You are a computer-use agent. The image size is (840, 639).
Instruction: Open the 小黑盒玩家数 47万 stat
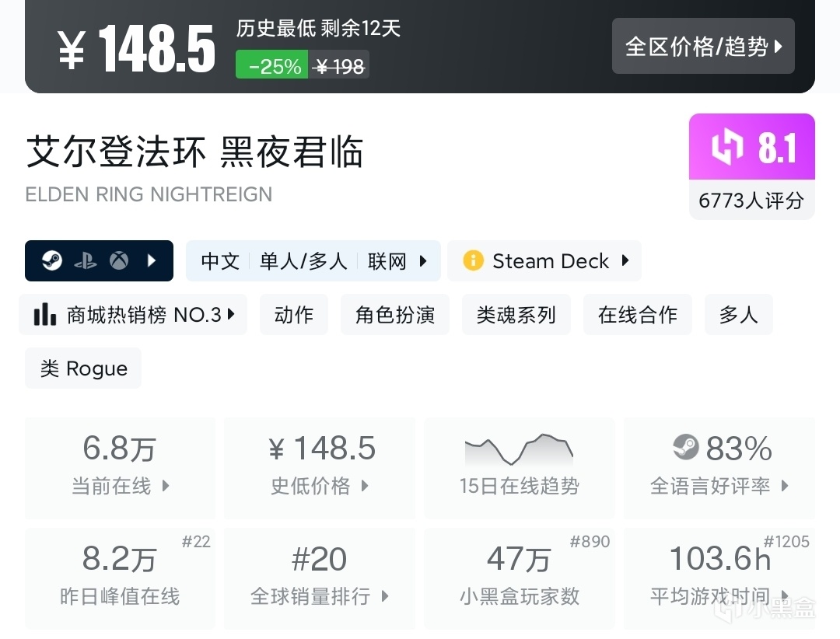519,578
